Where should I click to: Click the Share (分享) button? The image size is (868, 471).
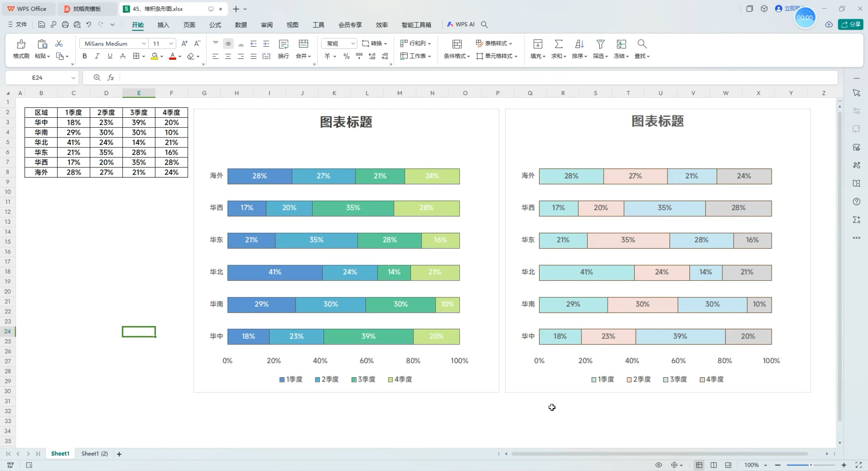[851, 24]
